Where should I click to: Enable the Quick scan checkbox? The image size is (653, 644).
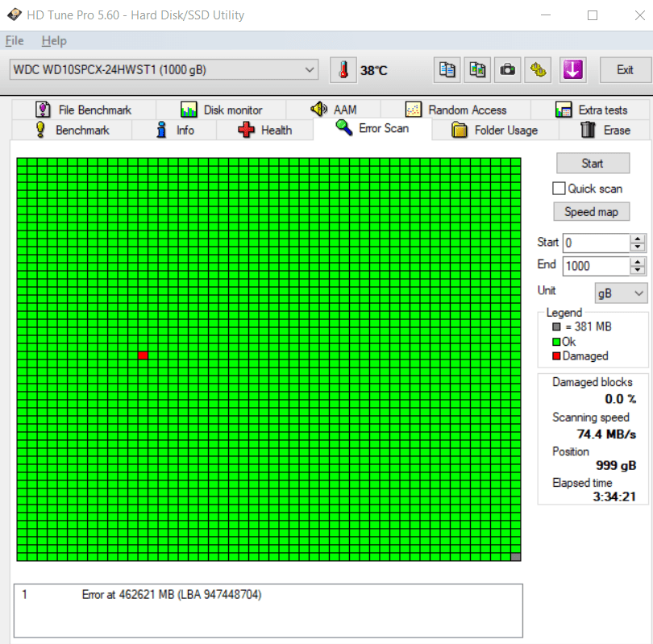pos(559,188)
